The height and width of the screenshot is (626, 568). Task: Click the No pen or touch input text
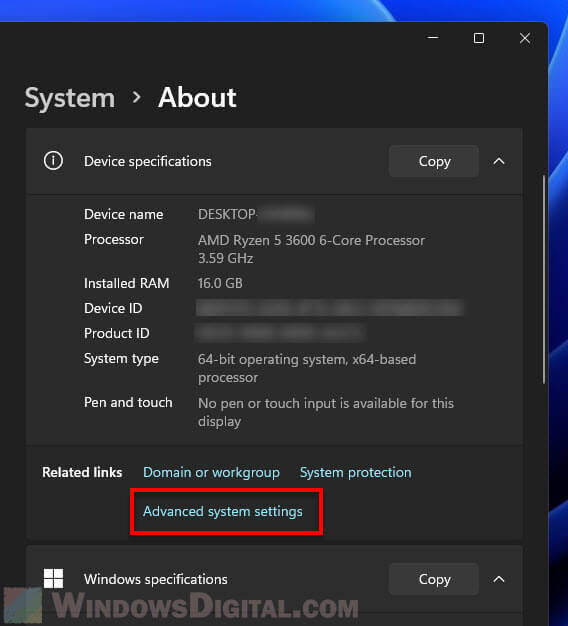[326, 412]
